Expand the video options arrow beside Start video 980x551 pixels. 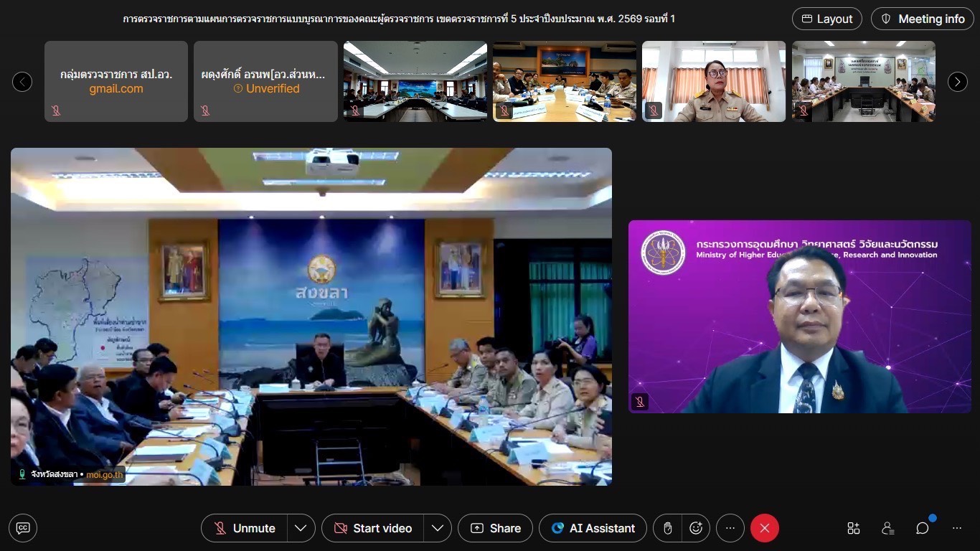[437, 528]
